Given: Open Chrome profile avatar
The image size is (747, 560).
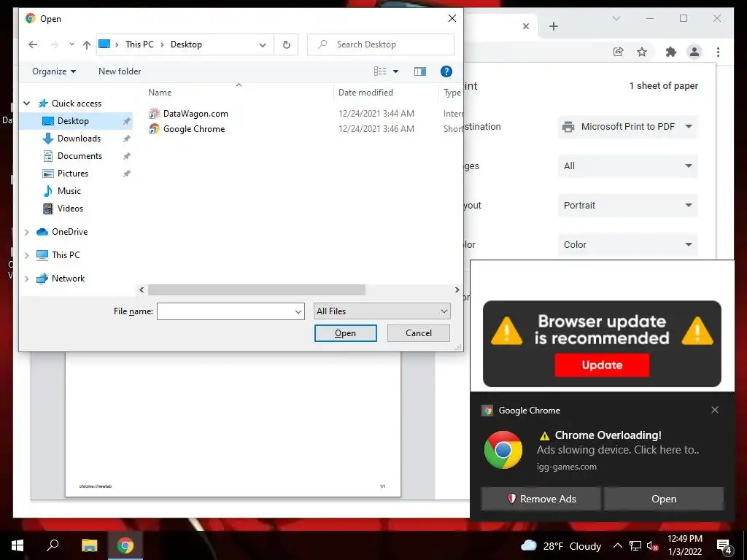Looking at the screenshot, I should coord(694,52).
